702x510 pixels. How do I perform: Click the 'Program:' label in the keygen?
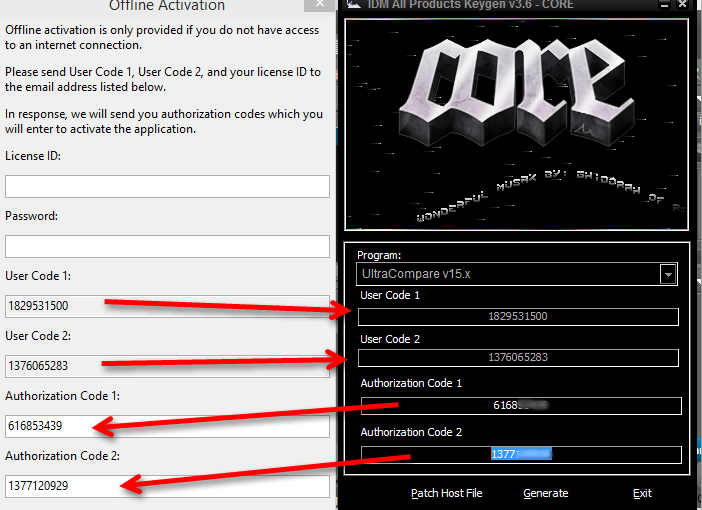pos(379,255)
